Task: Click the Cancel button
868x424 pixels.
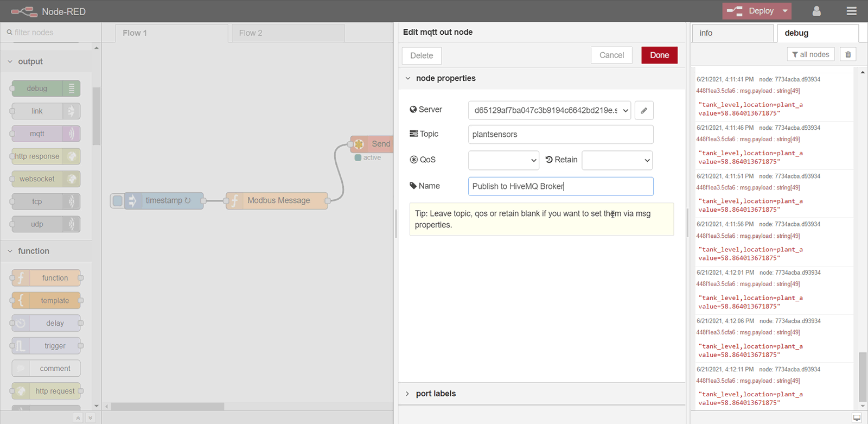Action: tap(611, 55)
